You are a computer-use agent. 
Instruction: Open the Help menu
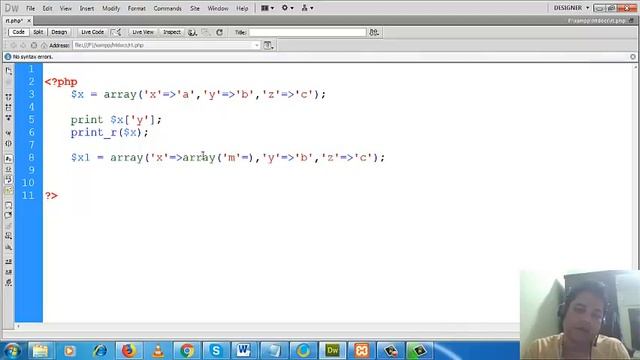click(x=242, y=8)
